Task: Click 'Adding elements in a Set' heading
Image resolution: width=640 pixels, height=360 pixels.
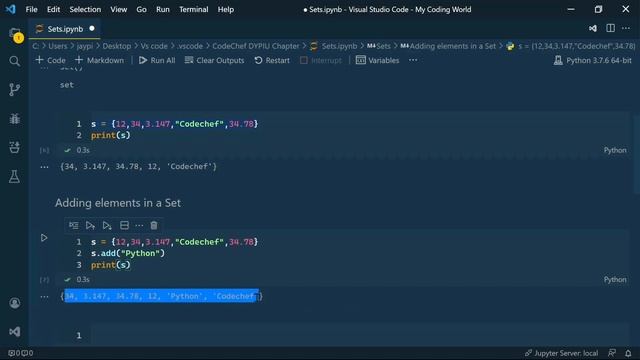Action: tap(118, 203)
